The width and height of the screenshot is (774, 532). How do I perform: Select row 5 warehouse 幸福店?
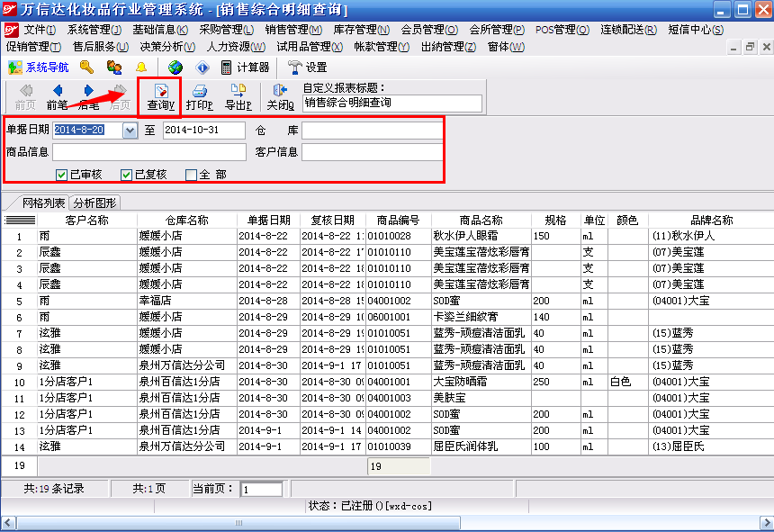tap(187, 301)
